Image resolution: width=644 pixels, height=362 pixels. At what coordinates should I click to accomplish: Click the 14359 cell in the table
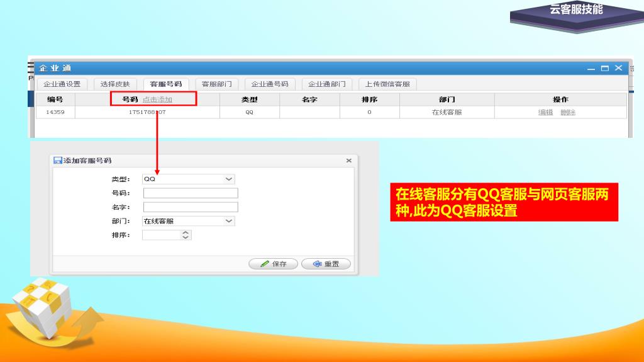(x=55, y=112)
